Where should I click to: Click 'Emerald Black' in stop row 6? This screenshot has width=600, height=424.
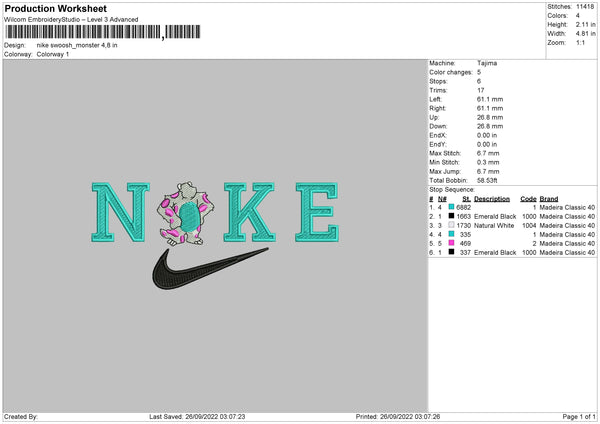[495, 253]
